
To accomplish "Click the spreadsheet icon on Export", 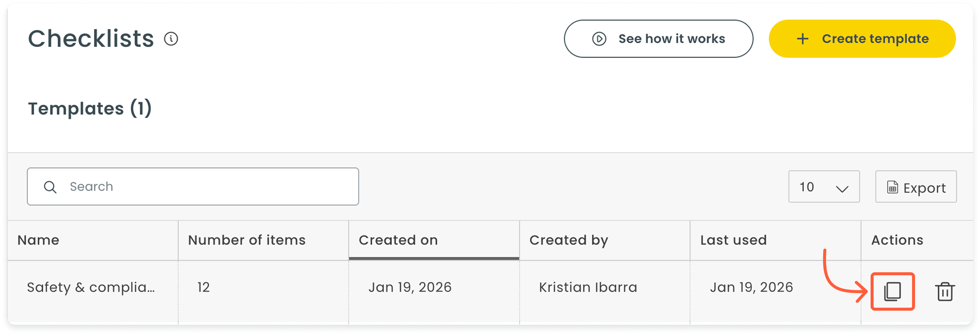I will point(892,187).
